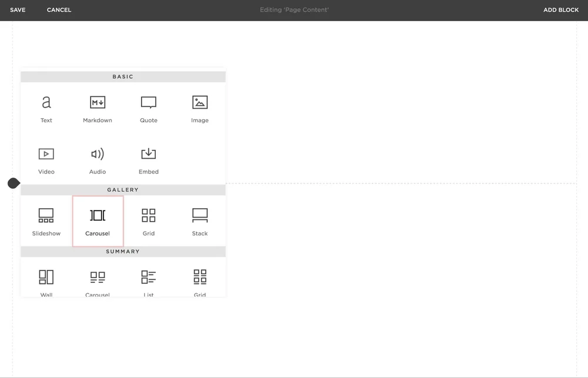Screen dimensions: 588x378
Task: Click the GALLERY section header
Action: pyautogui.click(x=123, y=189)
